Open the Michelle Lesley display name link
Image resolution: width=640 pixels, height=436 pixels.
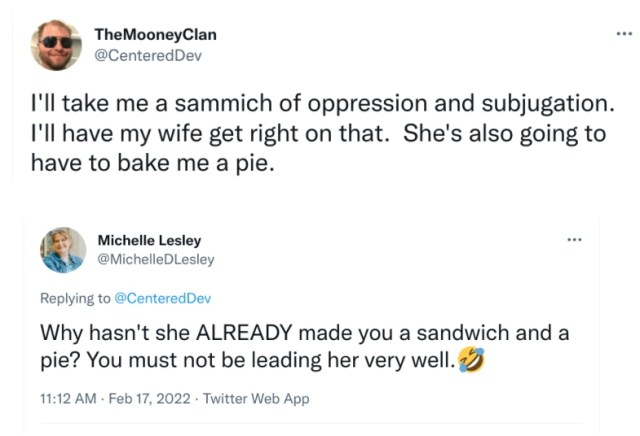click(x=149, y=240)
